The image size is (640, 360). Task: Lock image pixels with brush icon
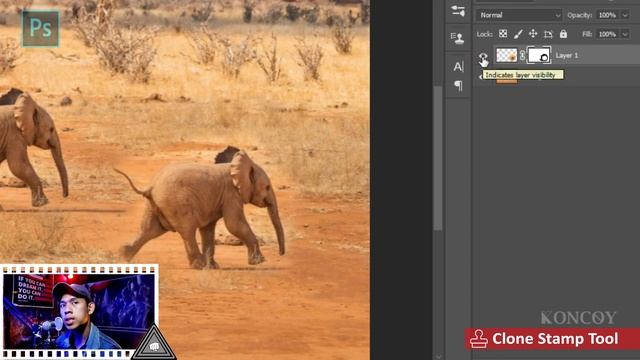click(518, 34)
